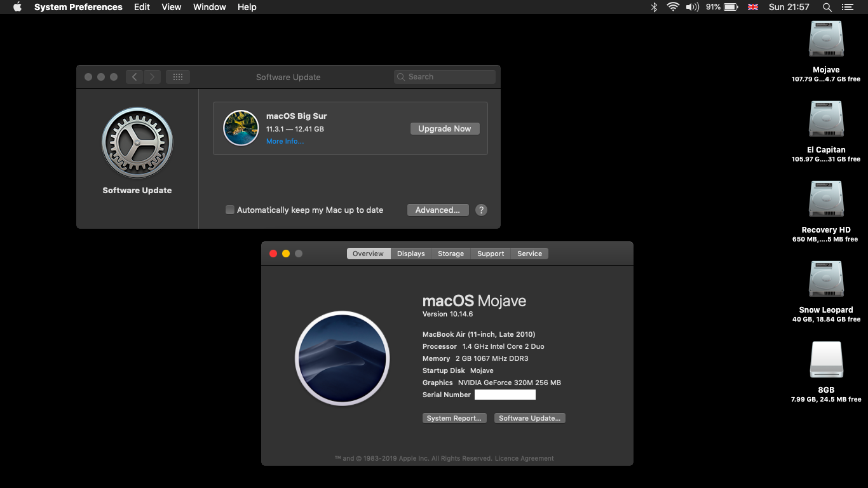Close the Software Update window
This screenshot has width=868, height=488.
(x=88, y=77)
